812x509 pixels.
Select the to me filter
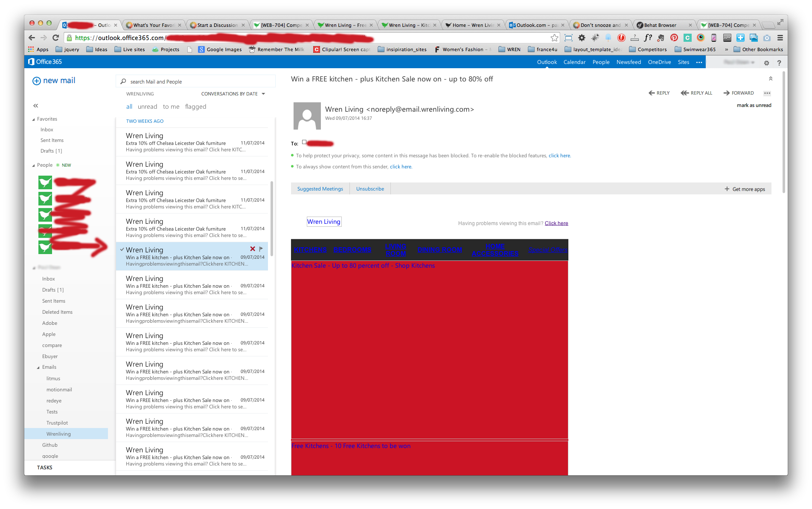click(x=171, y=107)
